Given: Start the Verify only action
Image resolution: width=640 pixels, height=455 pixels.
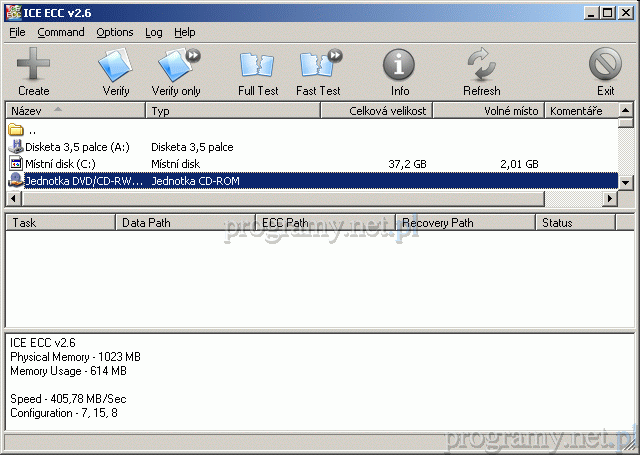Looking at the screenshot, I should pyautogui.click(x=176, y=72).
